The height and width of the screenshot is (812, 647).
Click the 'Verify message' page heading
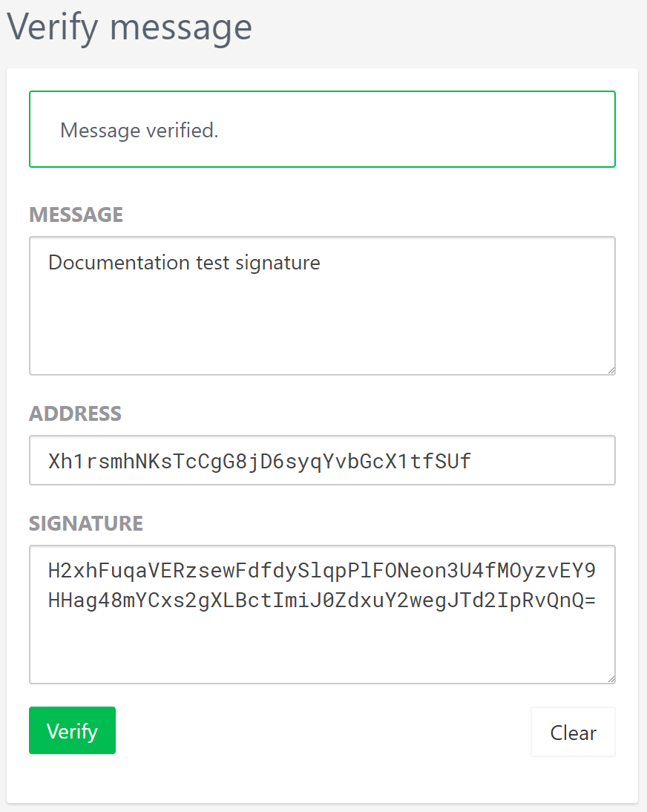pyautogui.click(x=130, y=27)
